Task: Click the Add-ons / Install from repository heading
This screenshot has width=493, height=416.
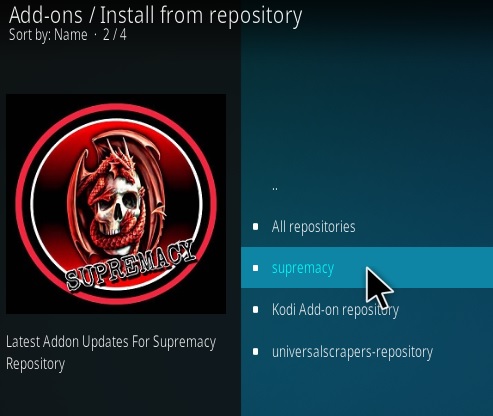Action: [x=155, y=15]
